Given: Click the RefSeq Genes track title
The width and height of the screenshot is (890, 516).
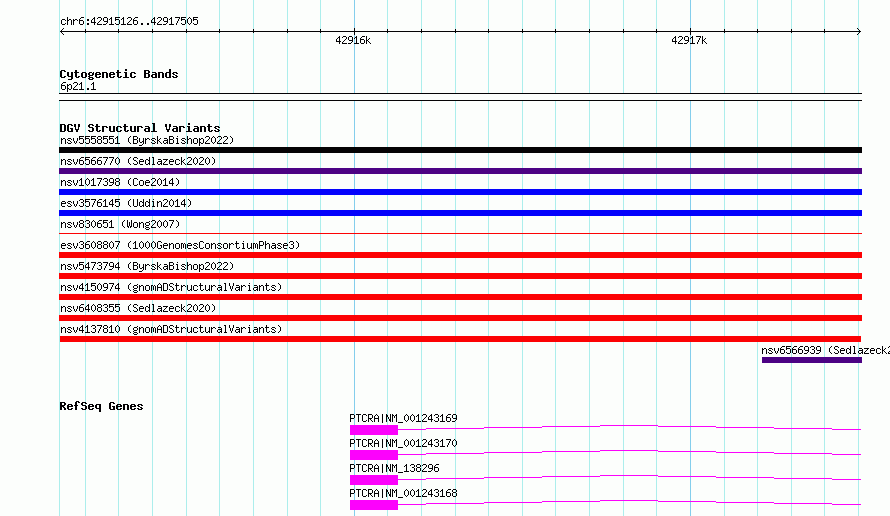Looking at the screenshot, I should click(x=101, y=406).
